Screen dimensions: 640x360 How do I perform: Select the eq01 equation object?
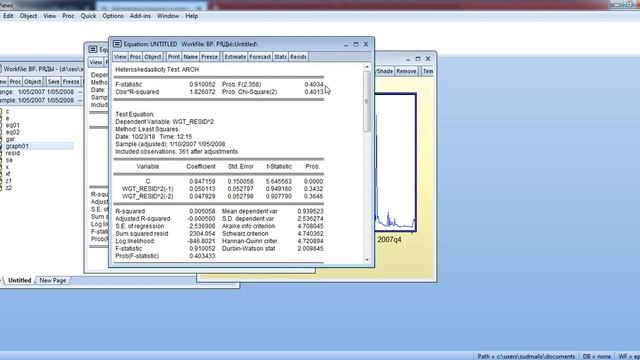[x=13, y=125]
